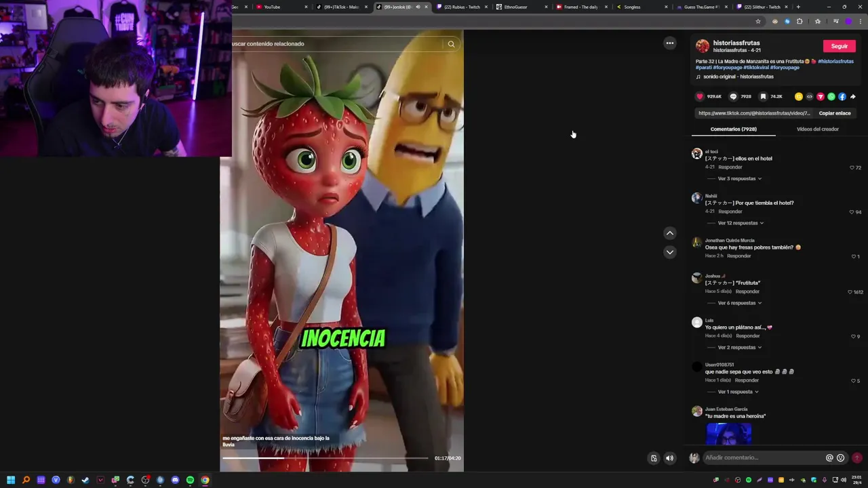Mention a user with the @ icon
Image resolution: width=868 pixels, height=488 pixels.
tap(829, 457)
